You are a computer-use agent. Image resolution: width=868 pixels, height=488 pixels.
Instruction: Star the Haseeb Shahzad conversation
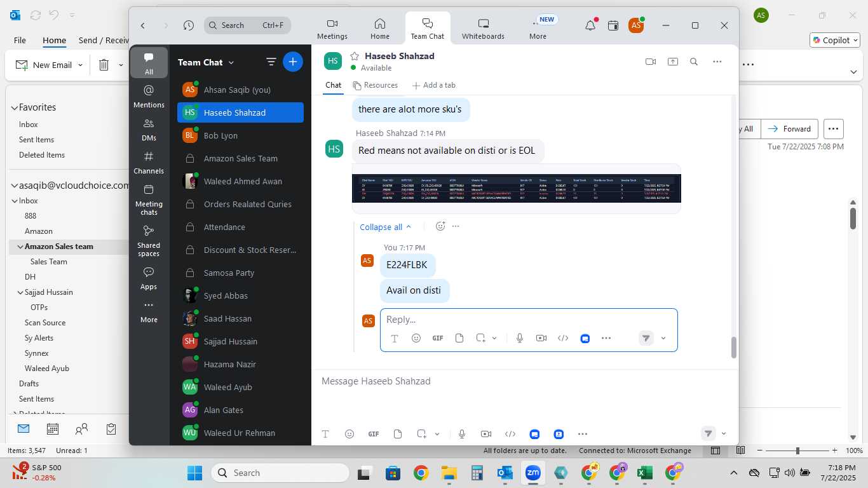tap(355, 56)
